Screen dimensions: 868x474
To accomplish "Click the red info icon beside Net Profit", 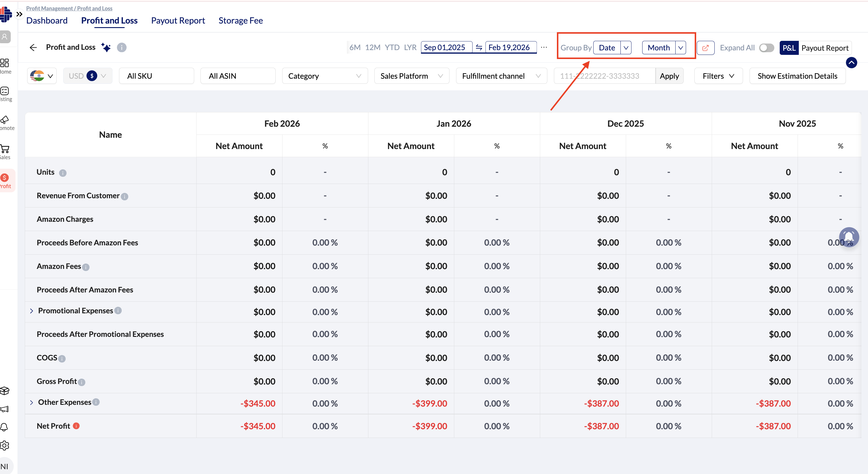I will click(x=76, y=426).
